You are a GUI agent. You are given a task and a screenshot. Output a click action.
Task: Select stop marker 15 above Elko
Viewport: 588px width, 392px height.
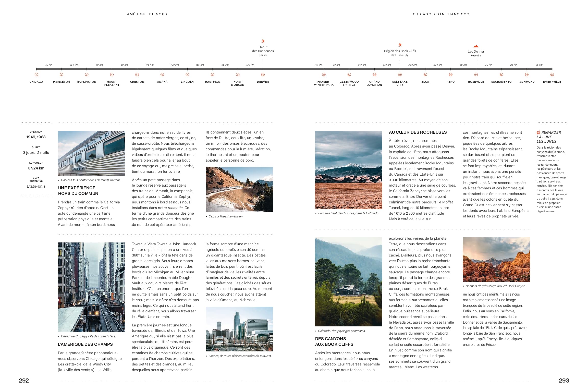pyautogui.click(x=425, y=75)
